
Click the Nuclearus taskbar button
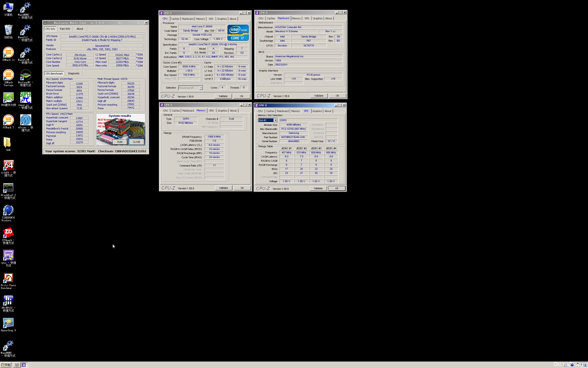click(17, 365)
